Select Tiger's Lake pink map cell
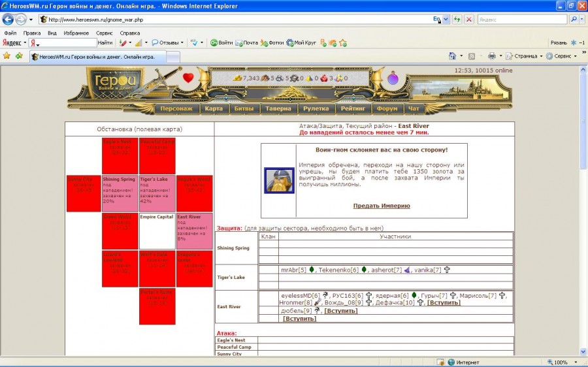 tap(157, 193)
